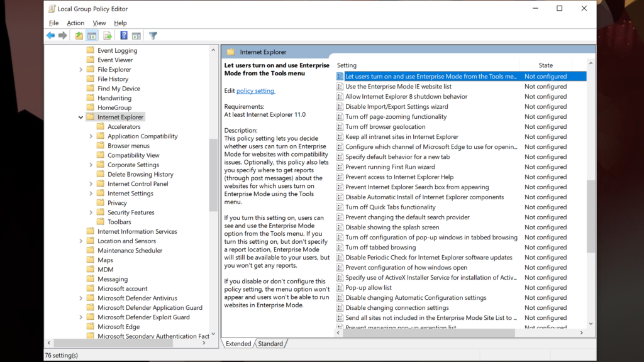Click the folder icon next to Privacy

click(x=100, y=203)
